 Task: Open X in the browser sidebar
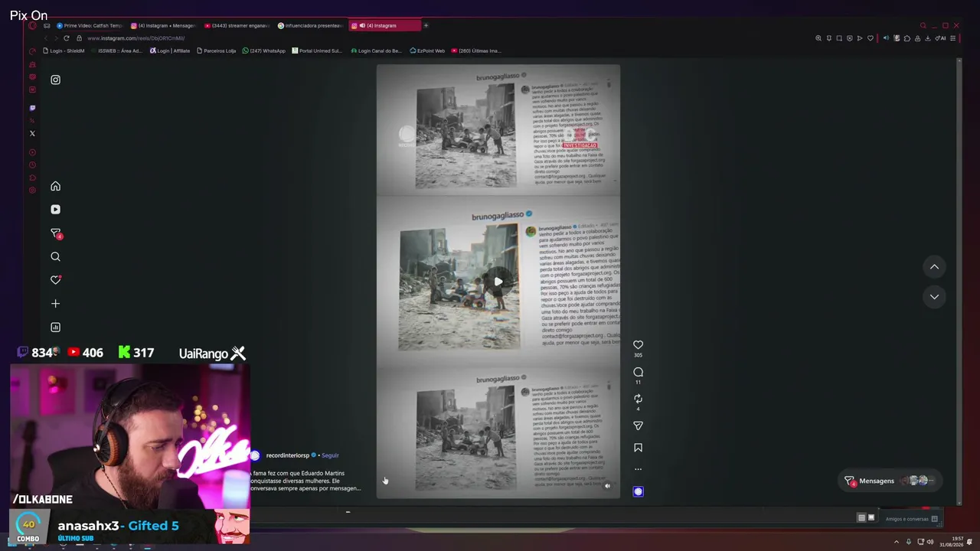(x=32, y=133)
